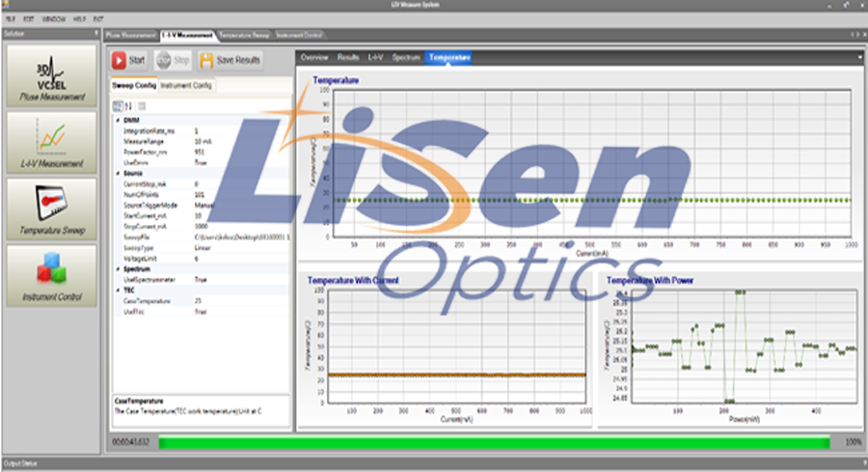Select the Temperature results tab
Viewport: 868px width, 472px height.
click(448, 57)
